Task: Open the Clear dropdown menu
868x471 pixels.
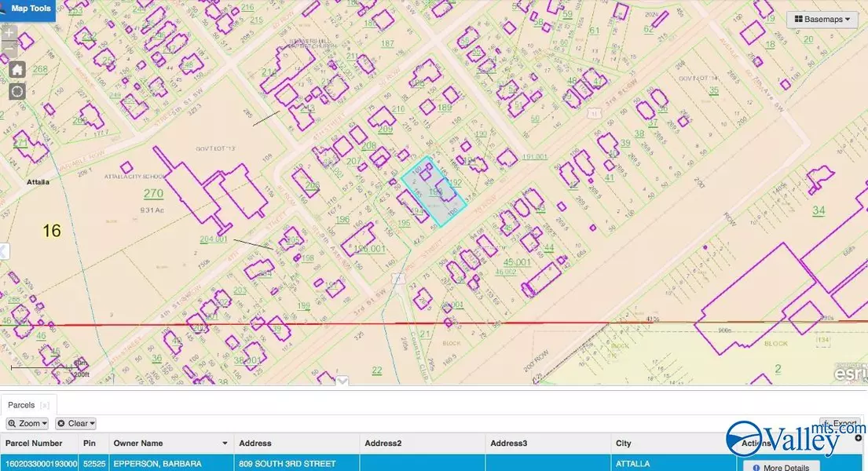Action: (x=75, y=423)
